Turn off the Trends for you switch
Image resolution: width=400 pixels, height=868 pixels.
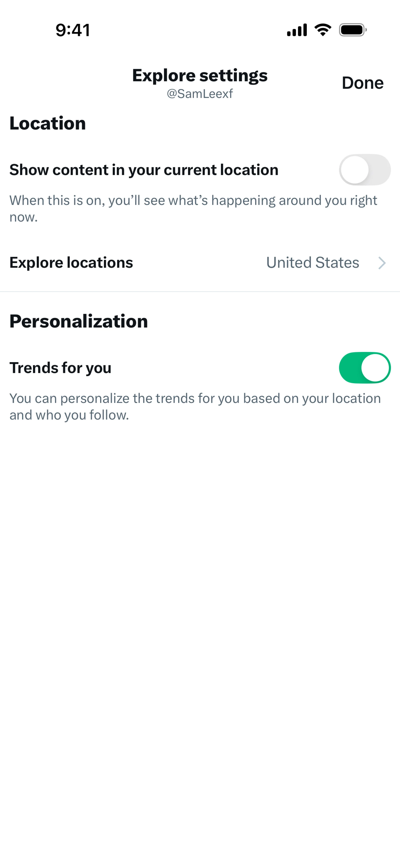[364, 368]
